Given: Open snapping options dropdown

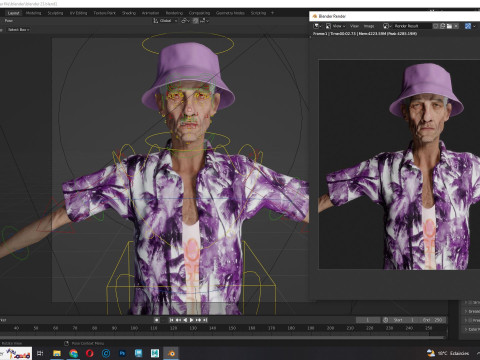Looking at the screenshot, I should click(x=204, y=21).
